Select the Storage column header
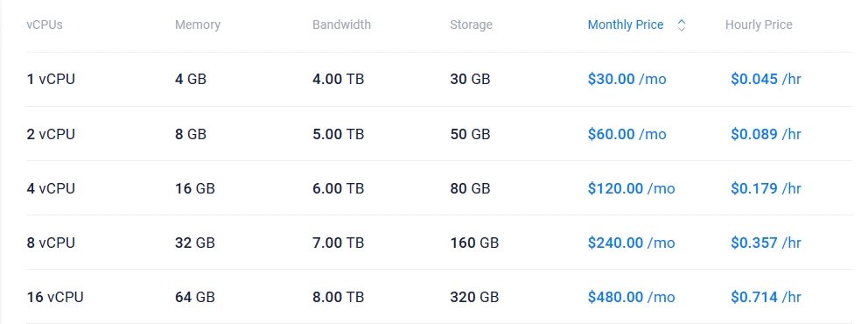Image resolution: width=868 pixels, height=324 pixels. [471, 25]
